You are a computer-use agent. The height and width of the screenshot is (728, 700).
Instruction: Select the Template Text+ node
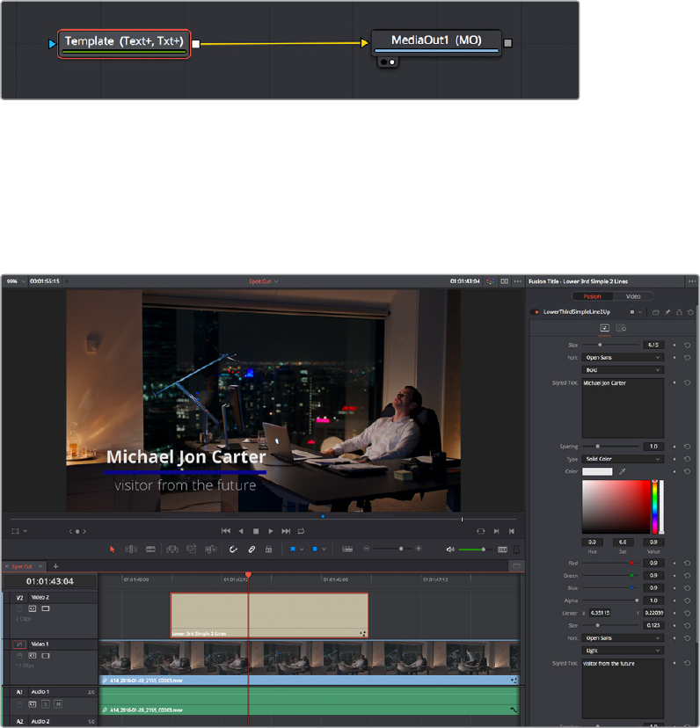coord(124,44)
